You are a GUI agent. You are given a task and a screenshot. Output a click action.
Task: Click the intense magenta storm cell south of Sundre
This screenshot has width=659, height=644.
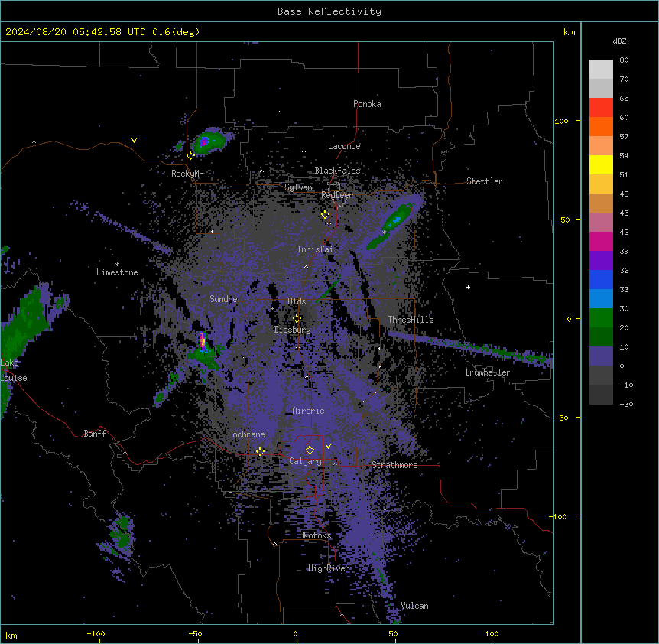(203, 342)
